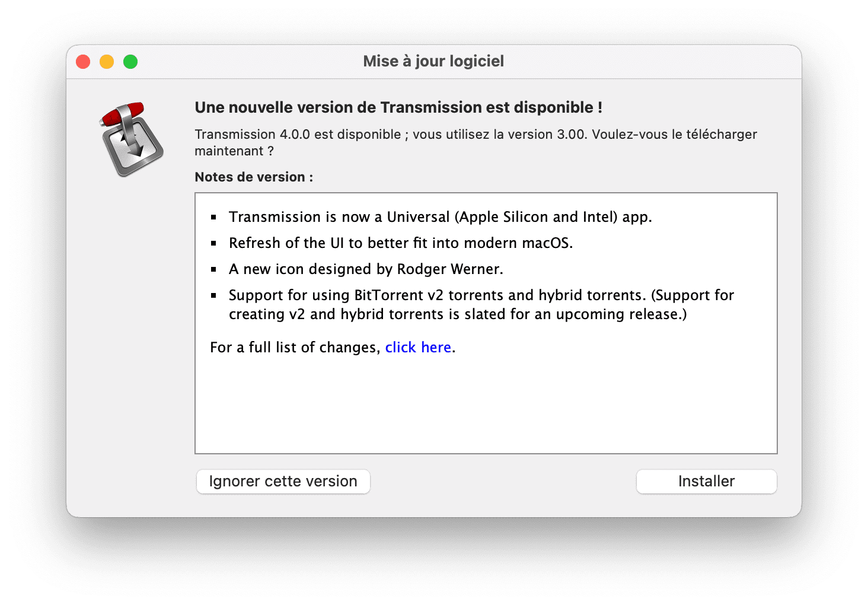Click the Installer button
This screenshot has height=605, width=868.
click(x=706, y=481)
